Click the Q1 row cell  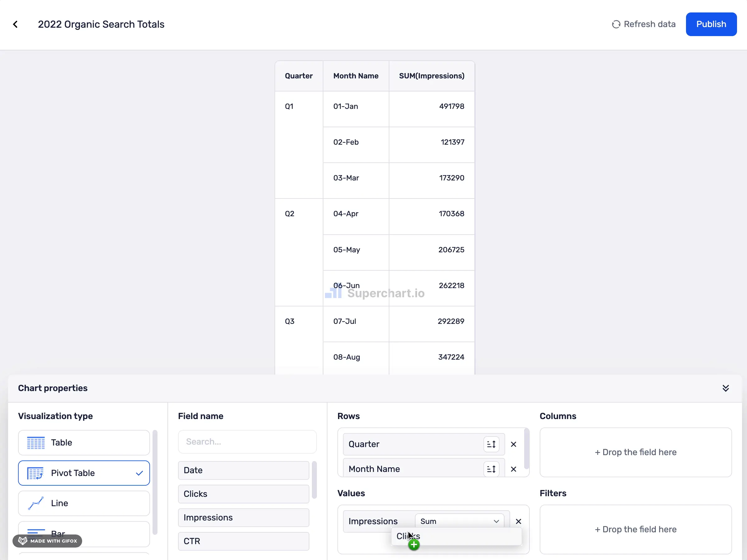298,145
